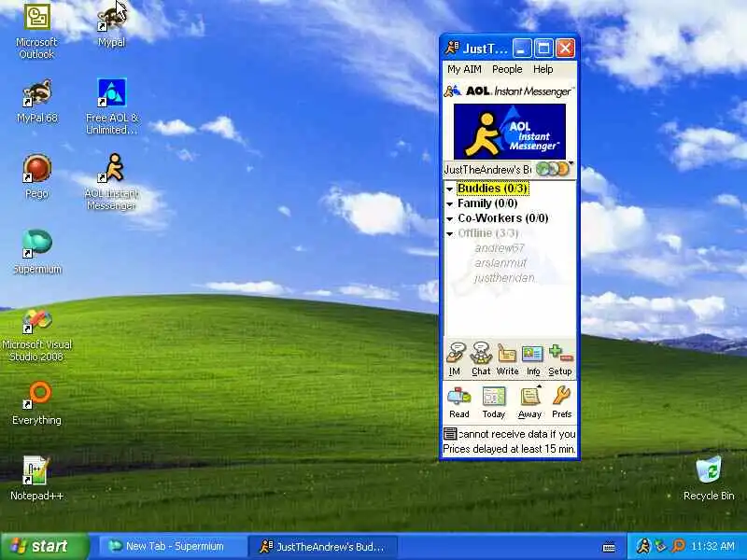Select the Supermium desktop shortcut
Viewport: 747px width, 560px height.
tap(37, 252)
